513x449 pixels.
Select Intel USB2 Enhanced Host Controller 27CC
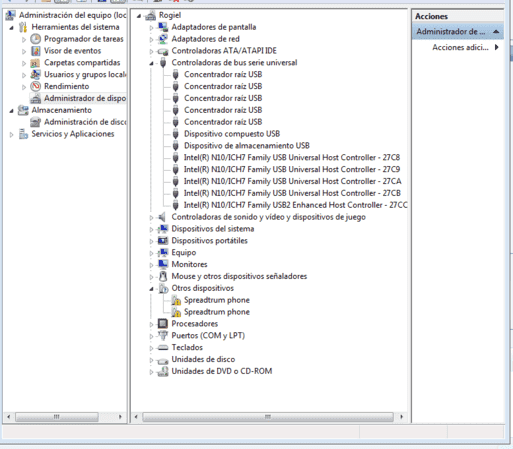[295, 205]
